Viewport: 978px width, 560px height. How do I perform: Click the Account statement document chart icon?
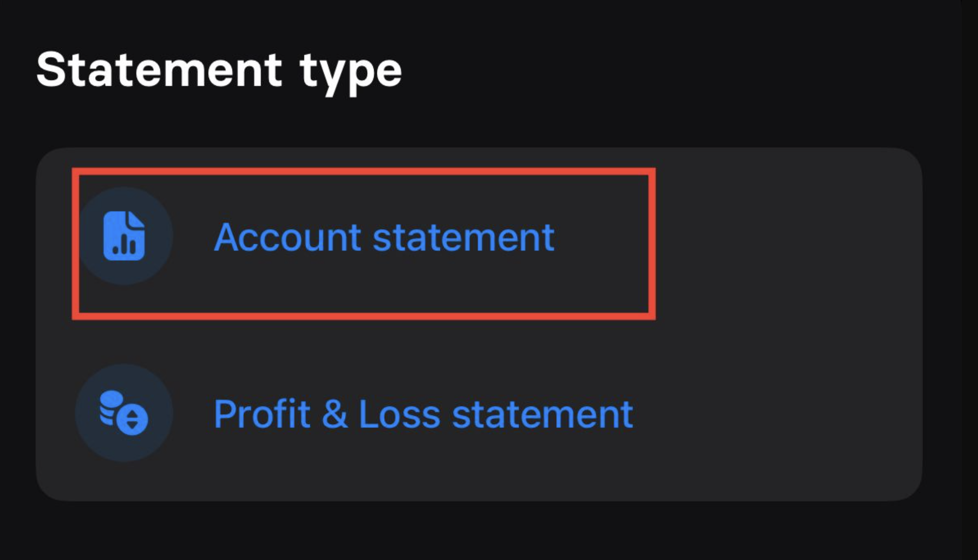tap(124, 236)
